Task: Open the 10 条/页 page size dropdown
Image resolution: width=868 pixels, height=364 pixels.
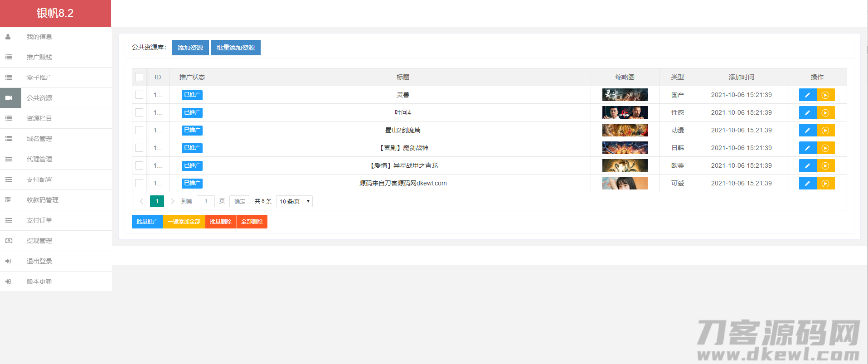Action: pyautogui.click(x=294, y=201)
